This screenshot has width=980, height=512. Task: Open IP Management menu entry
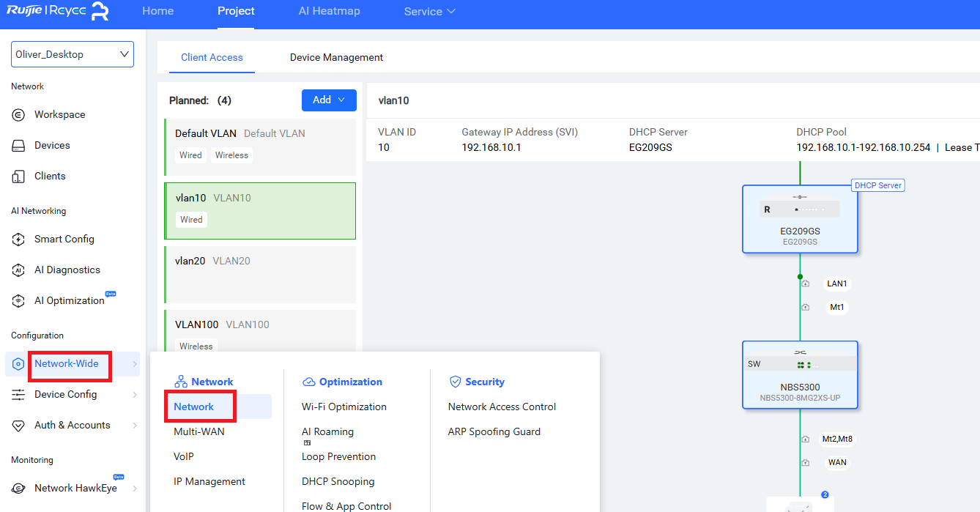click(x=209, y=481)
